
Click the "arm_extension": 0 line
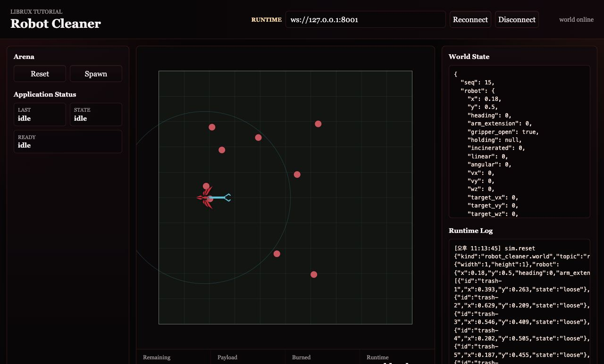pyautogui.click(x=500, y=124)
